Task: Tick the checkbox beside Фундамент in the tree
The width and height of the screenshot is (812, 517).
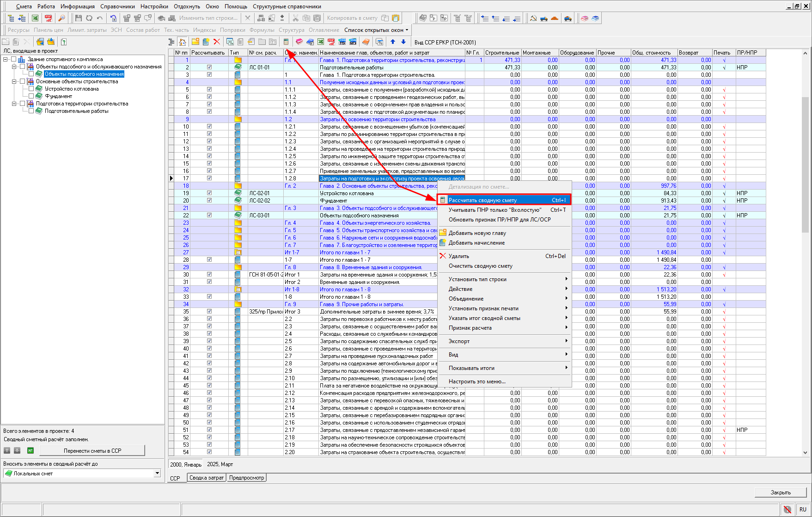Action: click(x=31, y=96)
